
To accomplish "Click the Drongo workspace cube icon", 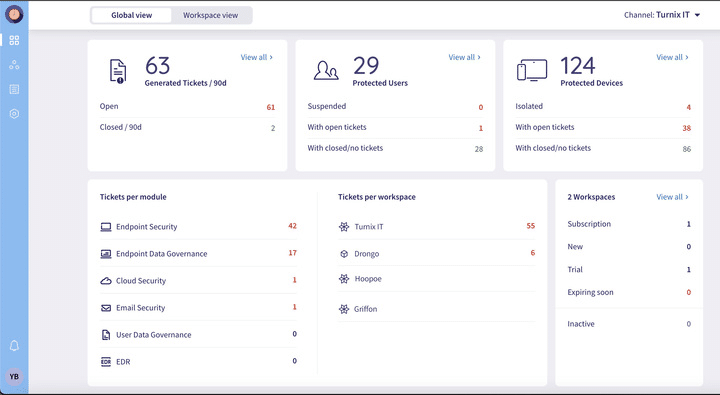I will tap(344, 254).
